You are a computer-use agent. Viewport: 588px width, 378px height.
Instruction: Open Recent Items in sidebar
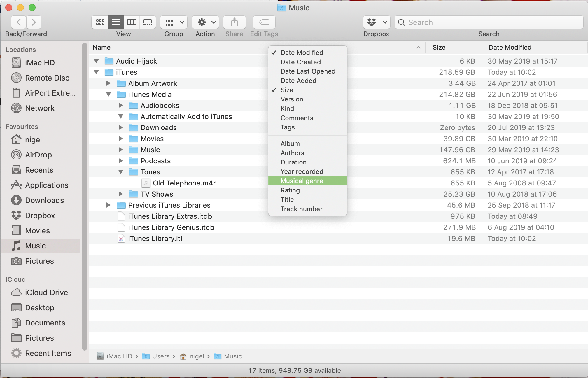40,353
